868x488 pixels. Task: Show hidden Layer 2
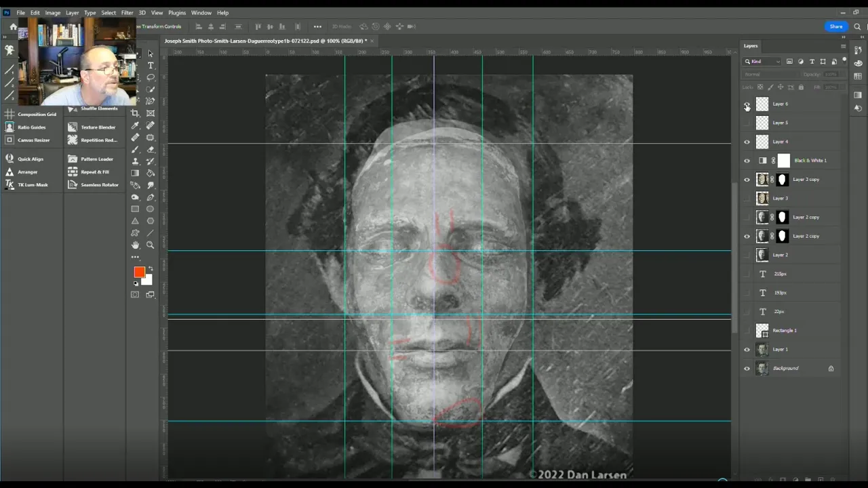(x=747, y=255)
